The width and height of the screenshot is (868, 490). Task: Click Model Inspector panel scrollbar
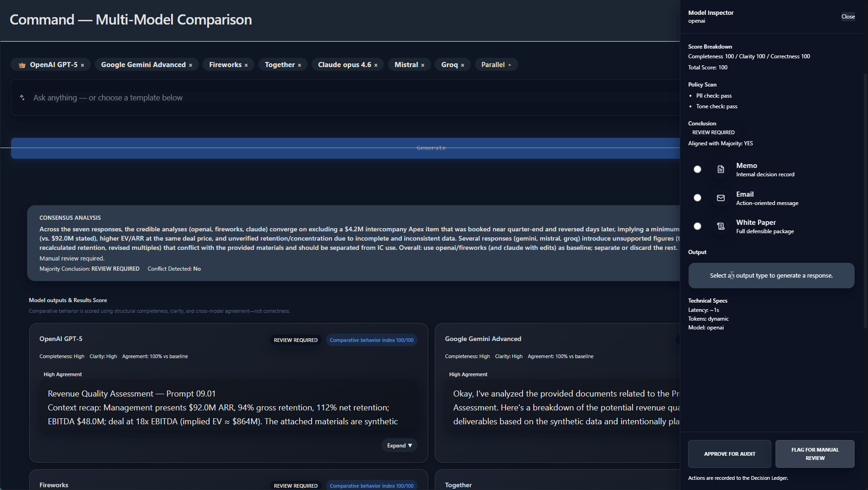tap(865, 201)
